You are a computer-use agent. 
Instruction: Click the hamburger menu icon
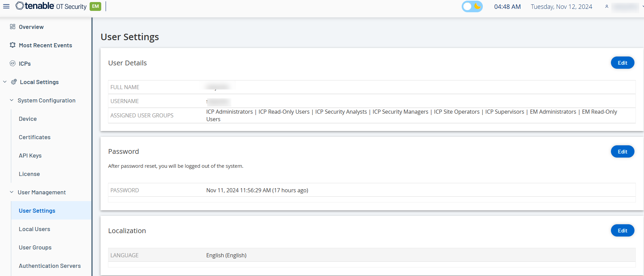point(6,6)
